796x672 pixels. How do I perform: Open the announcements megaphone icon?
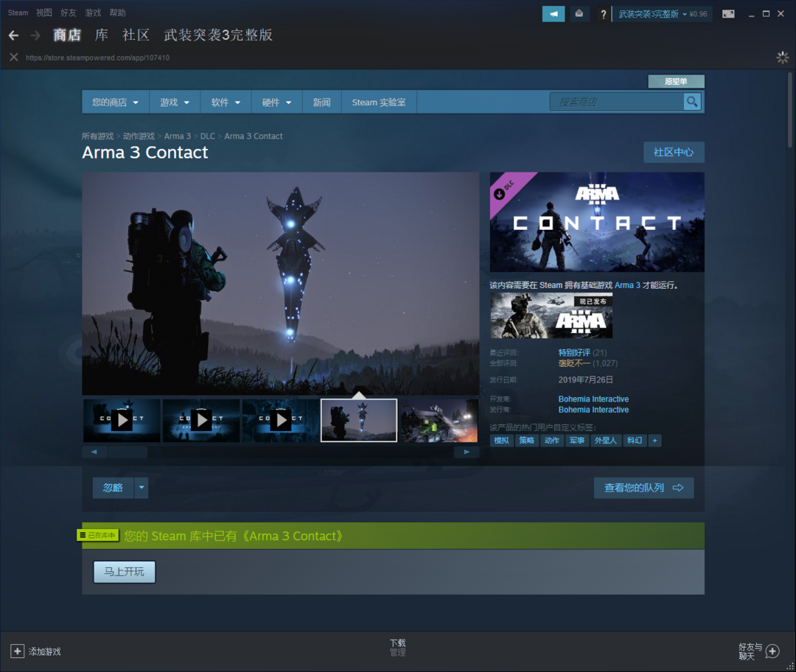click(553, 14)
